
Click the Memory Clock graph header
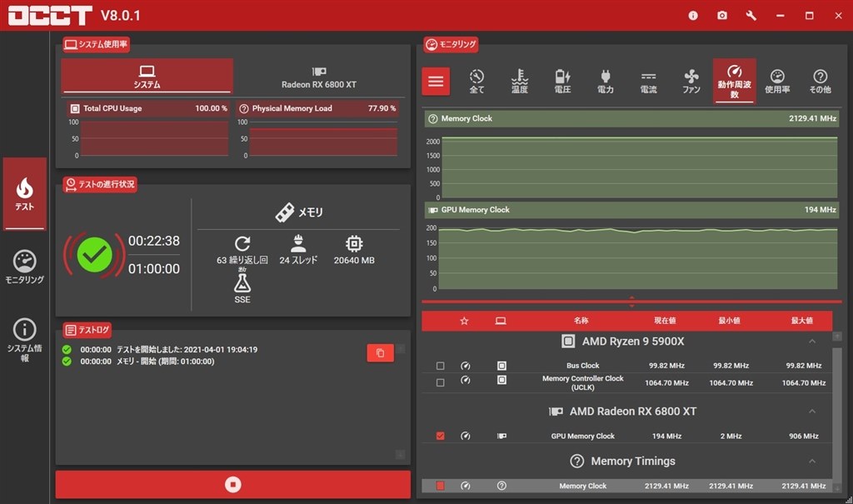631,118
